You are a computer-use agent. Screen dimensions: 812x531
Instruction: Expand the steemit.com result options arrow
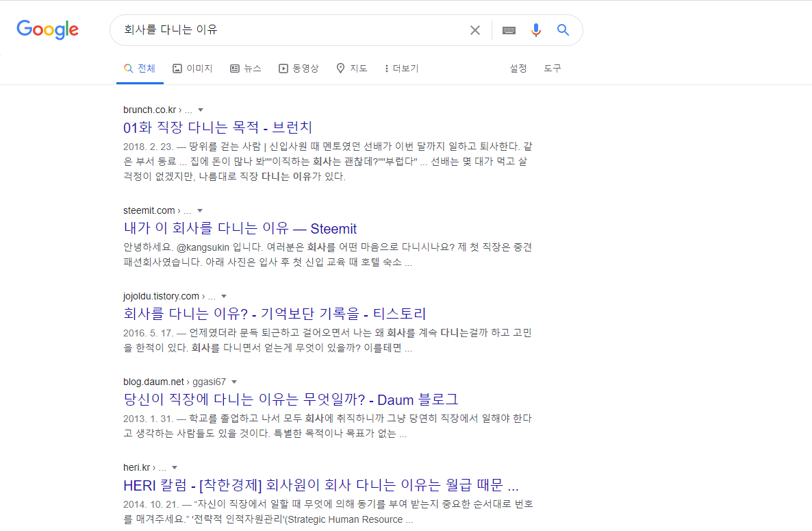coord(200,211)
